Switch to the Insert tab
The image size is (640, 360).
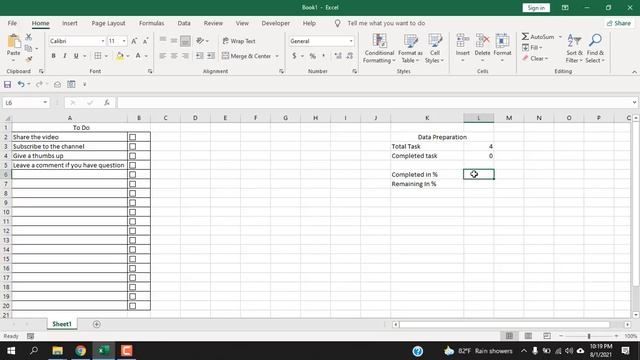click(x=70, y=23)
